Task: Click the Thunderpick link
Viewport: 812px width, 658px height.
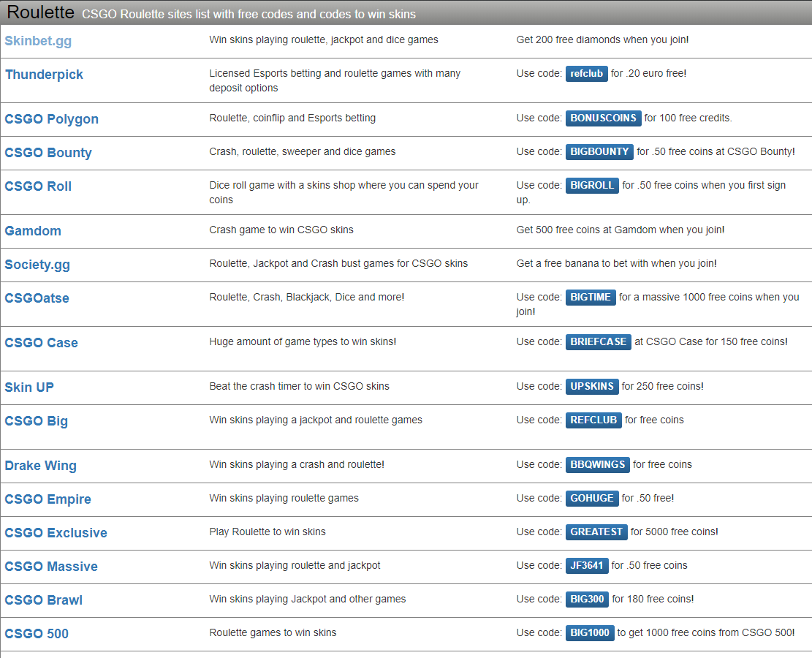Action: [x=44, y=75]
